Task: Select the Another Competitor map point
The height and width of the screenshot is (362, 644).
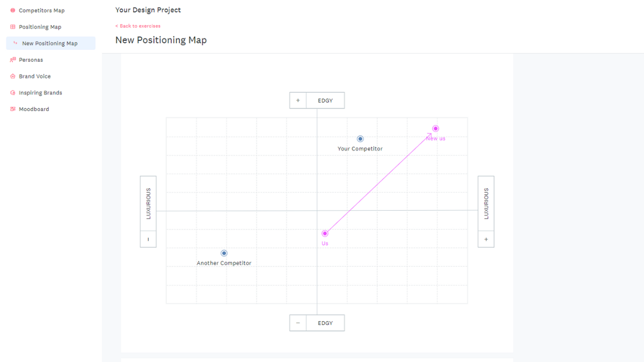Action: pos(224,253)
